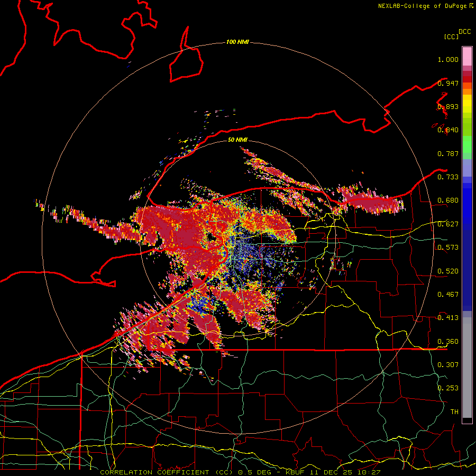This screenshot has height=476, width=476.
Task: Click the 0.413 color scale label
Action: (x=448, y=318)
